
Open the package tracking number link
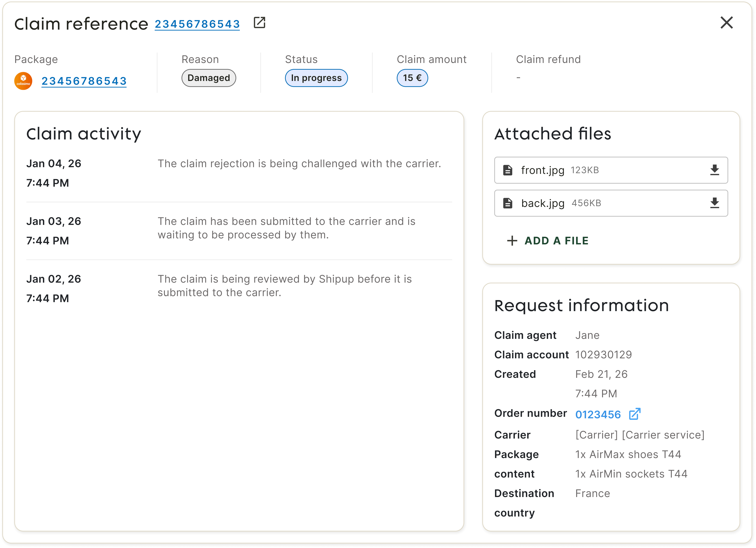click(84, 81)
